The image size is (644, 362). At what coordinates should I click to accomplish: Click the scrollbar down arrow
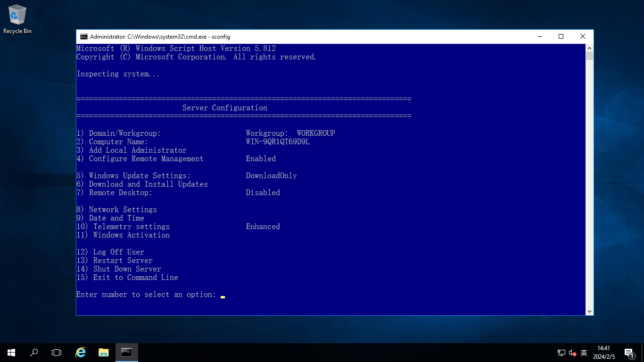(x=589, y=311)
